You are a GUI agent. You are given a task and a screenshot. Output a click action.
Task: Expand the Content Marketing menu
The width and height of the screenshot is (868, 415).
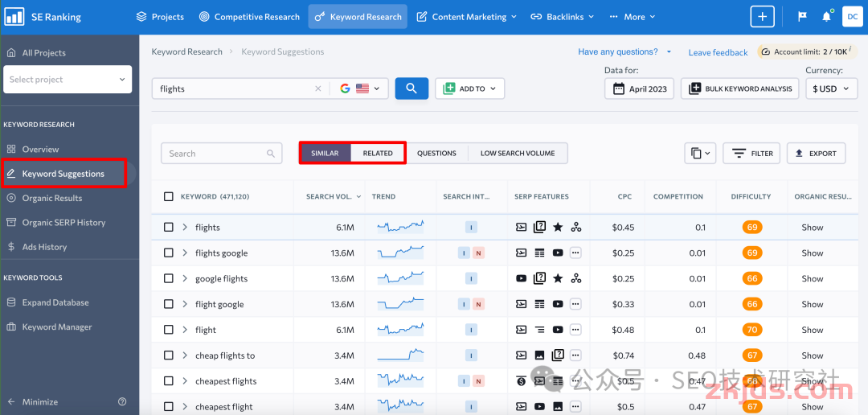coord(466,17)
